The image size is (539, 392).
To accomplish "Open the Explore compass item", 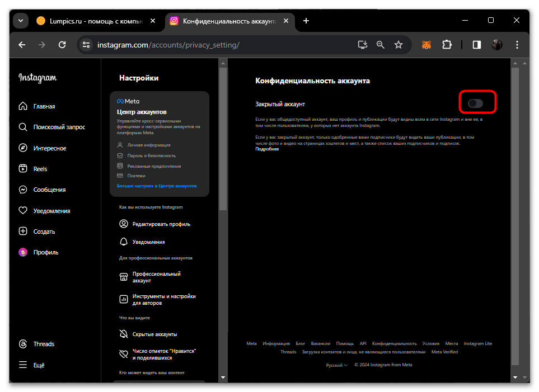I will pyautogui.click(x=43, y=148).
